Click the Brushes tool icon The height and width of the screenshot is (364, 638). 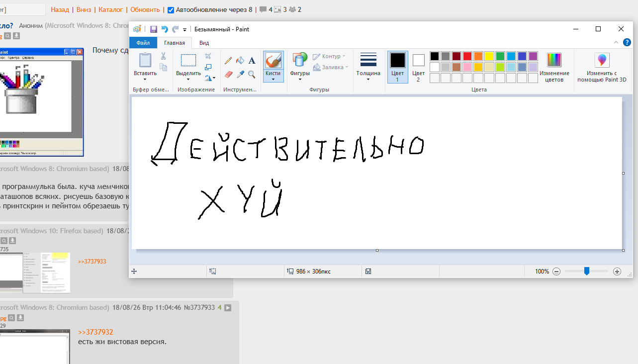coord(273,60)
